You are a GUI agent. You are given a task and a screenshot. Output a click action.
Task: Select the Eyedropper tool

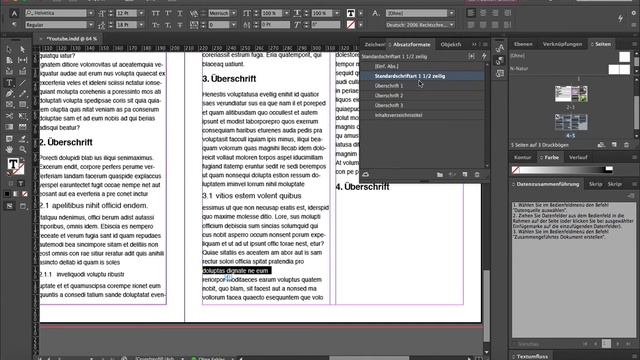pyautogui.click(x=22, y=139)
